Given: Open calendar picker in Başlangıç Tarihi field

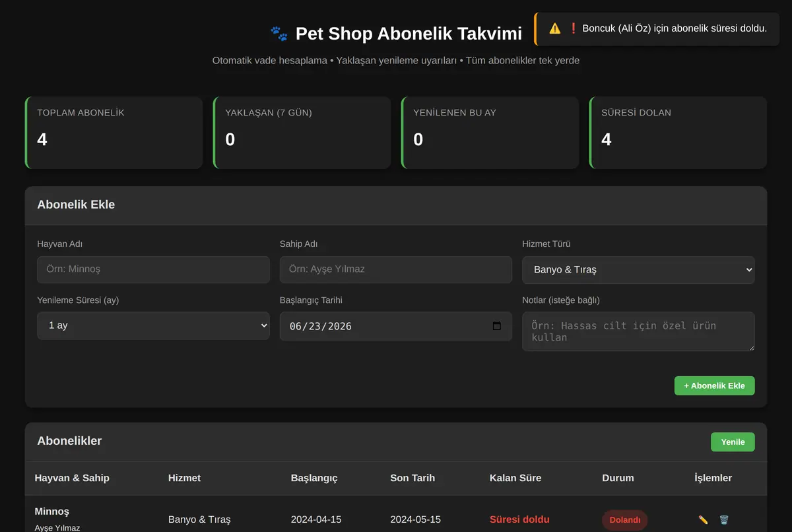Looking at the screenshot, I should pyautogui.click(x=497, y=326).
